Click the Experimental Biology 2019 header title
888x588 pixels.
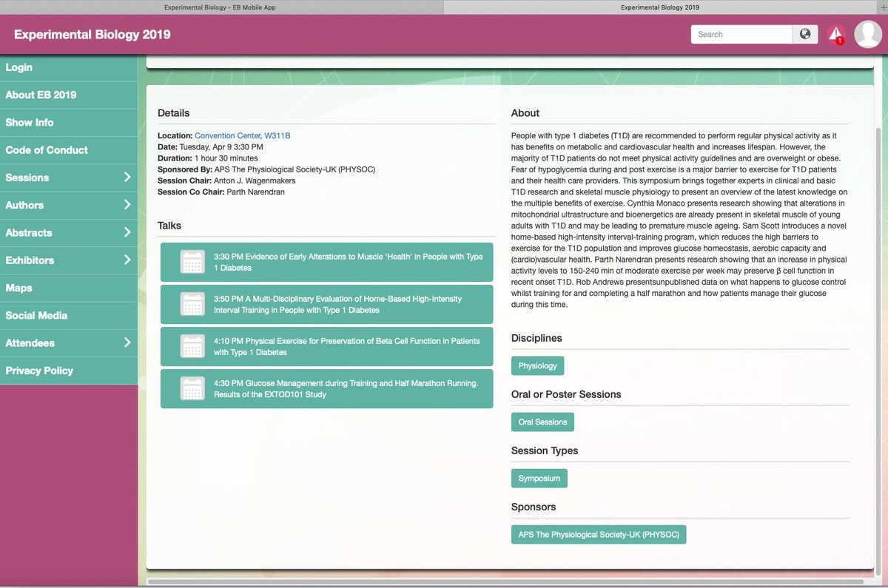coord(92,35)
